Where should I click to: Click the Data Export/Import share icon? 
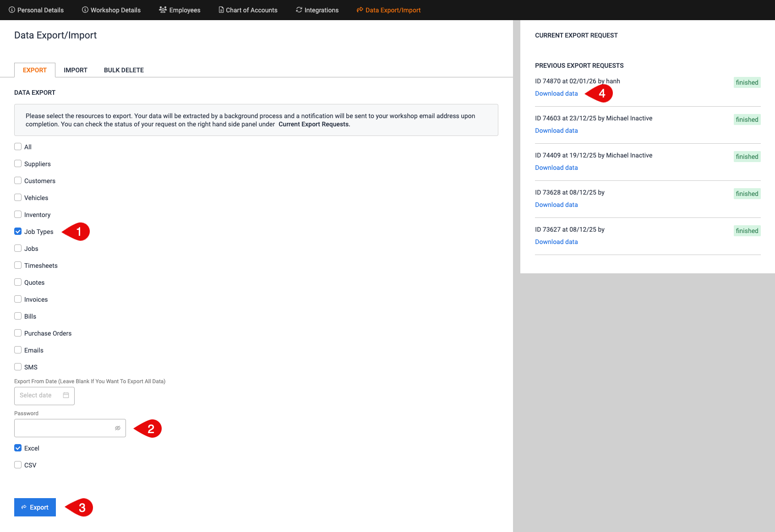pos(360,10)
